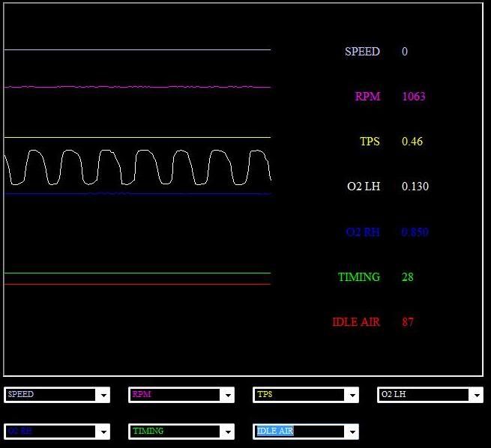491x448 pixels.
Task: Open the TPS channel dropdown
Action: (352, 395)
